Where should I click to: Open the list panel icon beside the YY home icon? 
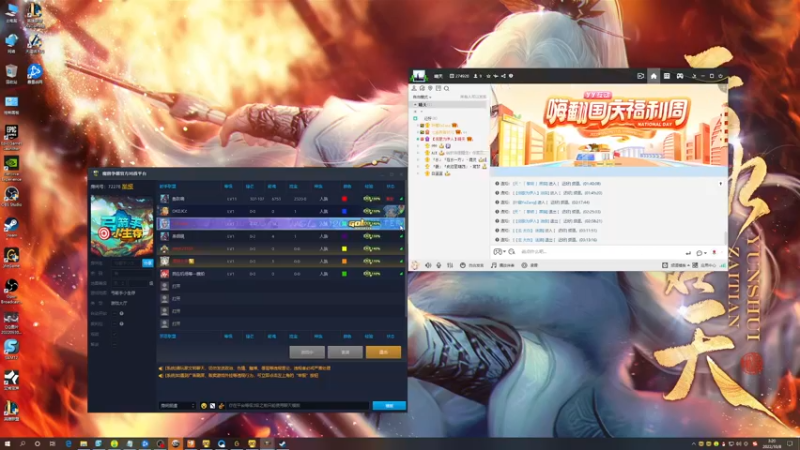[x=667, y=76]
